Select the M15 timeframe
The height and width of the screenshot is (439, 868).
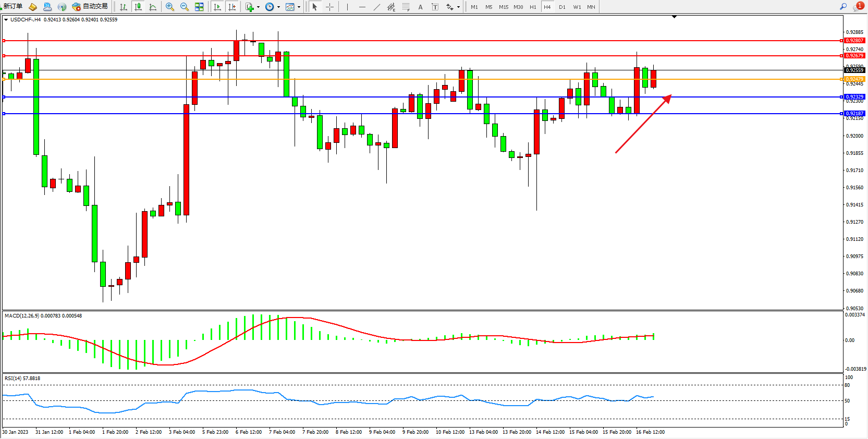503,7
